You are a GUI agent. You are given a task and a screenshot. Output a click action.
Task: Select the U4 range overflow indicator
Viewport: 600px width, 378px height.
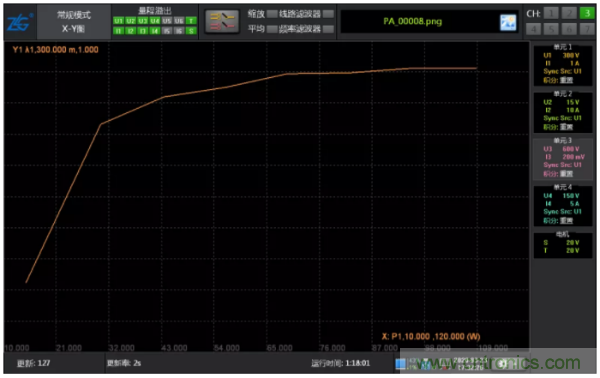[155, 21]
